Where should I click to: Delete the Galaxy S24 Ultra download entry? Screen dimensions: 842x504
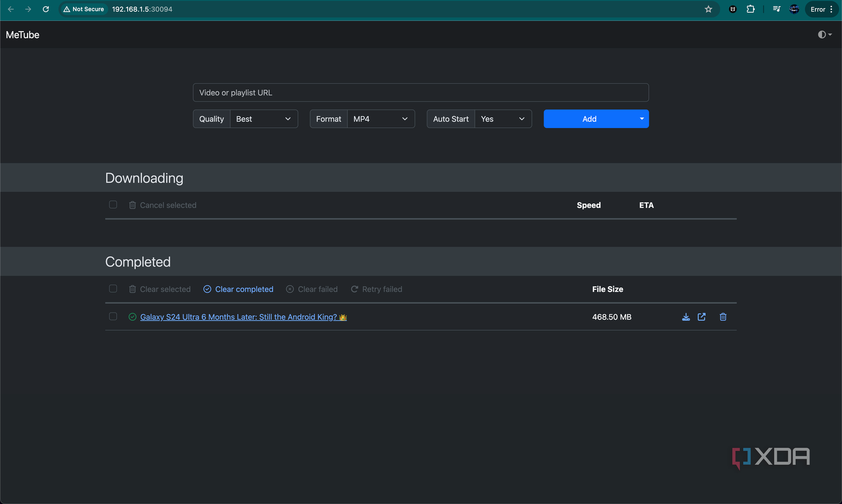[723, 317]
